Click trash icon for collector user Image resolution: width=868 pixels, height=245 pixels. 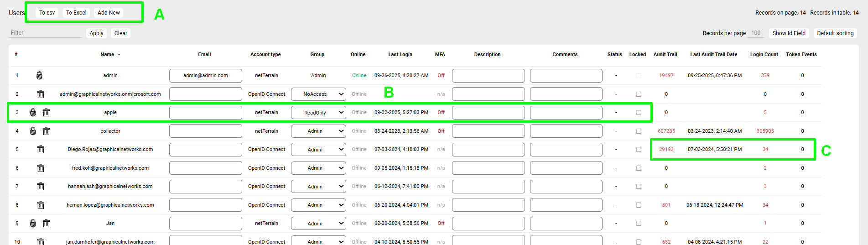tap(46, 131)
